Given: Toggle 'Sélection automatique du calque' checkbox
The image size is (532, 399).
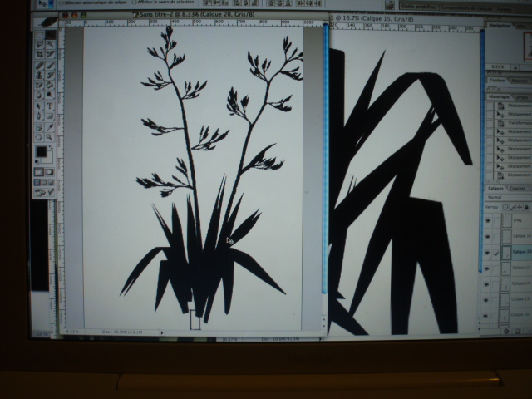Looking at the screenshot, I should pos(61,2).
